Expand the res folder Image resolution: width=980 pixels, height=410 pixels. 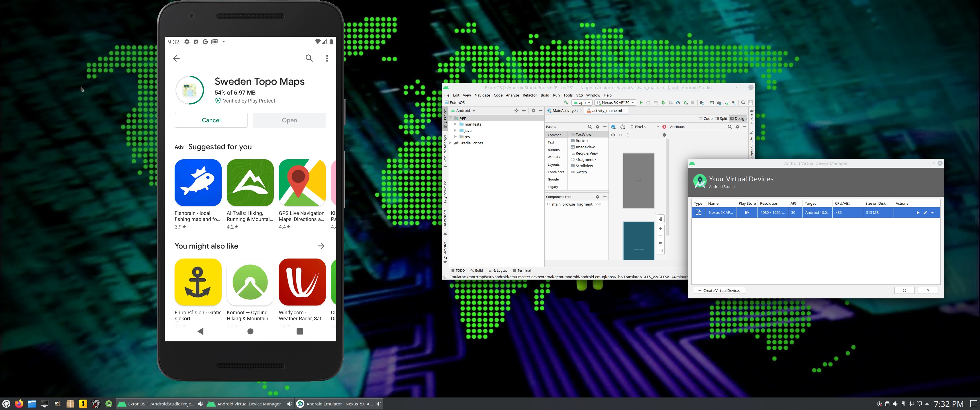tap(455, 137)
